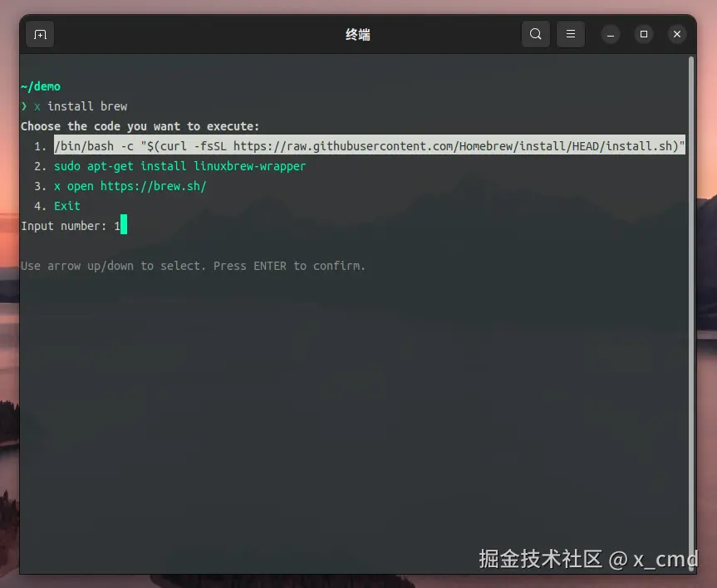Image resolution: width=717 pixels, height=588 pixels.
Task: Select the sudo apt-get install linuxbrew-wrapper option
Action: (179, 166)
